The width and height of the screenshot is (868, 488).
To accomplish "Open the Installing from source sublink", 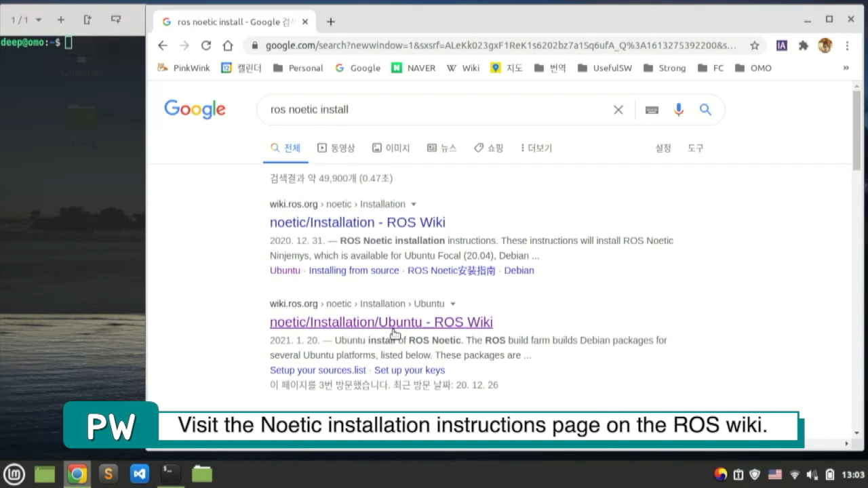I will (x=354, y=270).
